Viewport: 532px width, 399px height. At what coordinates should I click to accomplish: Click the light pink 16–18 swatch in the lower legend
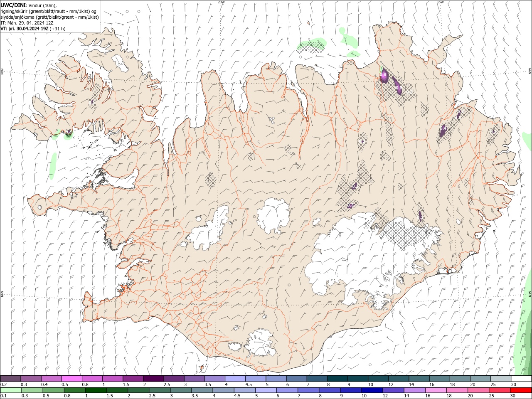click(436, 390)
